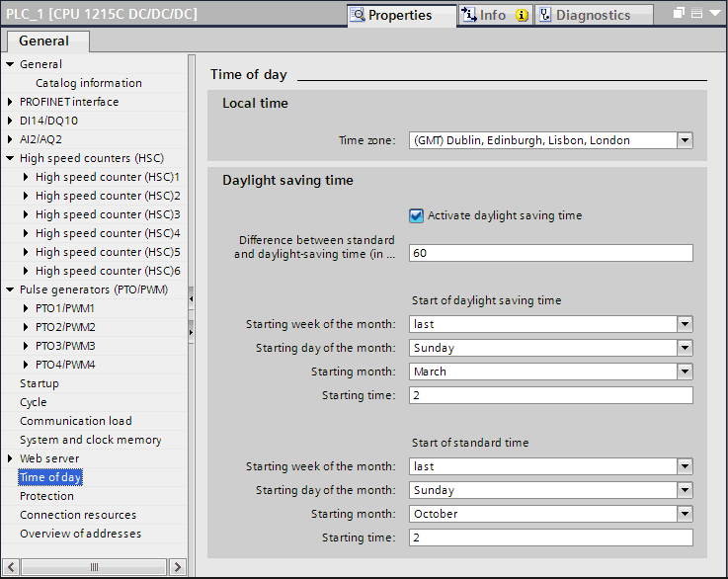Click the time difference field with 60
Image resolution: width=728 pixels, height=579 pixels.
point(550,253)
